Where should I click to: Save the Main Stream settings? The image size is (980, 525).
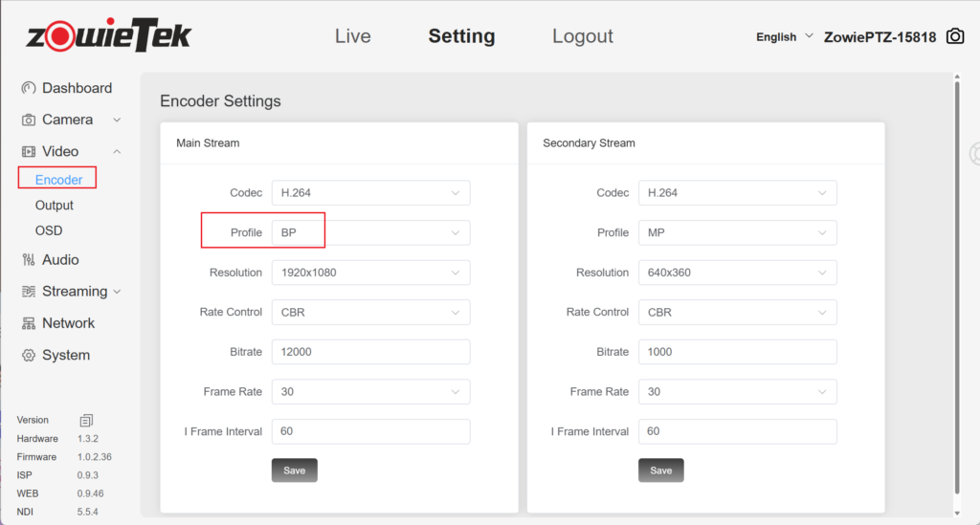point(294,470)
